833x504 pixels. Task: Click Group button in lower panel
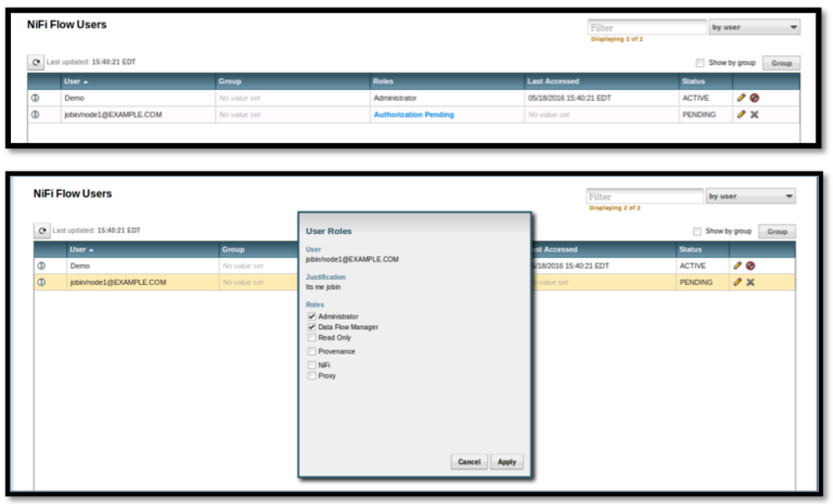point(777,232)
